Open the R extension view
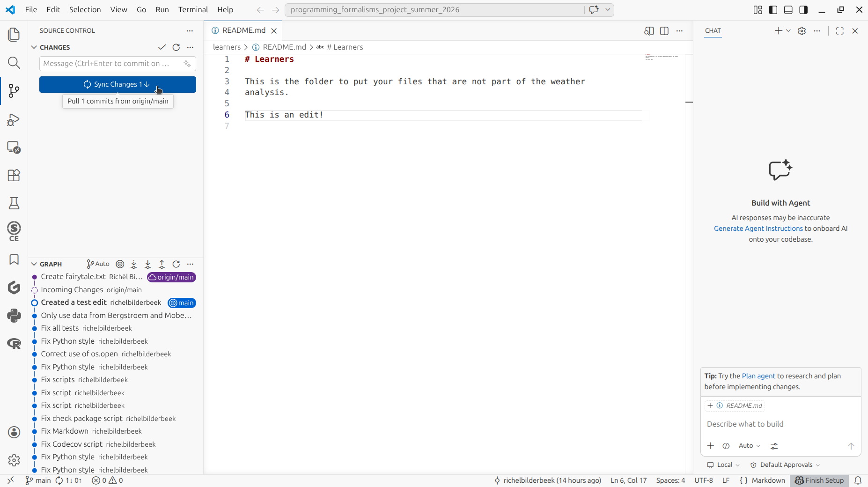 pos(14,344)
